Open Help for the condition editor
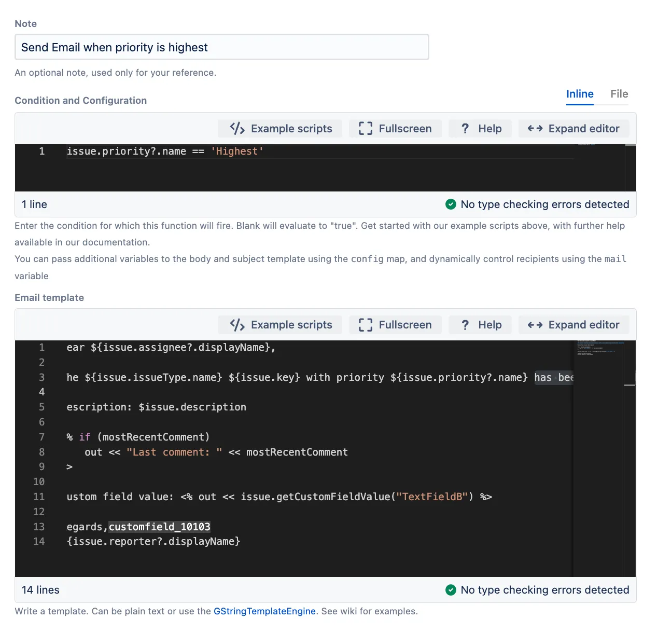This screenshot has height=632, width=672. point(481,129)
